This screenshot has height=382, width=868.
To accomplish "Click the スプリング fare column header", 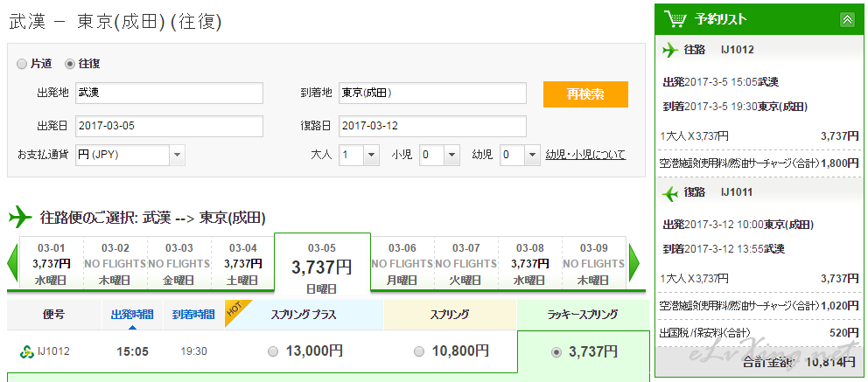I will 450,315.
